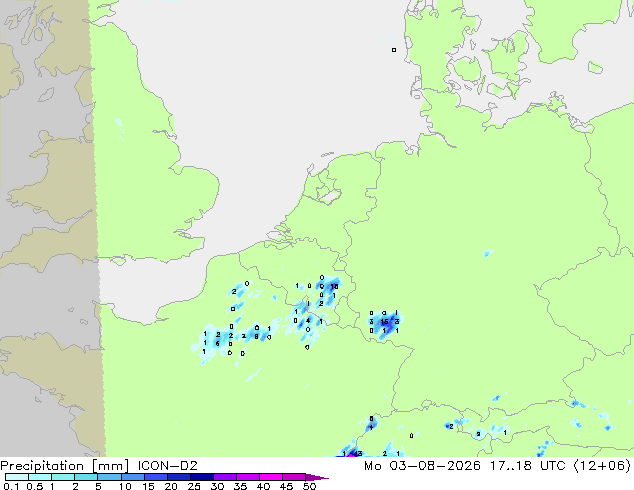Click the 'Mo 03-08-2026' date text

click(423, 466)
